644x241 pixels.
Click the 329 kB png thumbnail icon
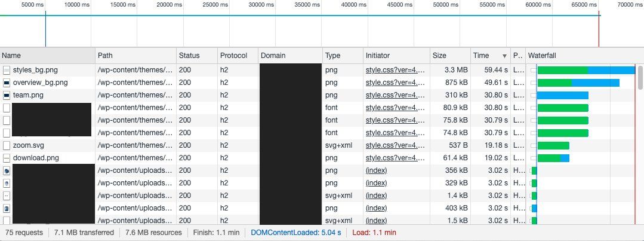tap(6, 183)
